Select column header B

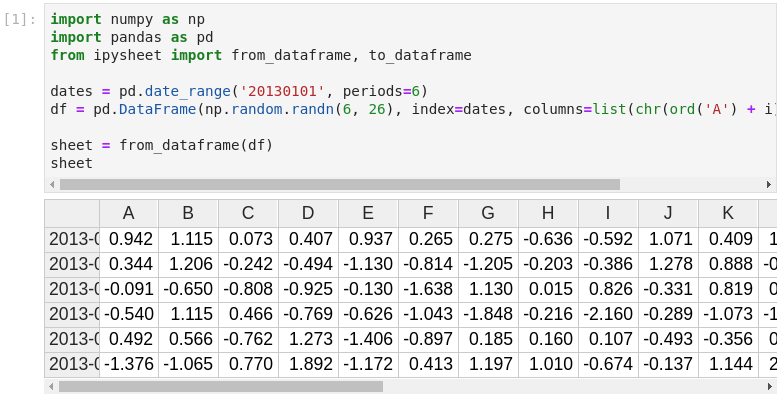tap(188, 213)
